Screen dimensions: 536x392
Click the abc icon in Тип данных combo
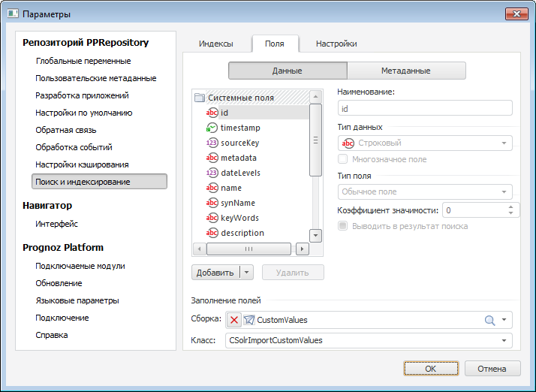click(348, 143)
